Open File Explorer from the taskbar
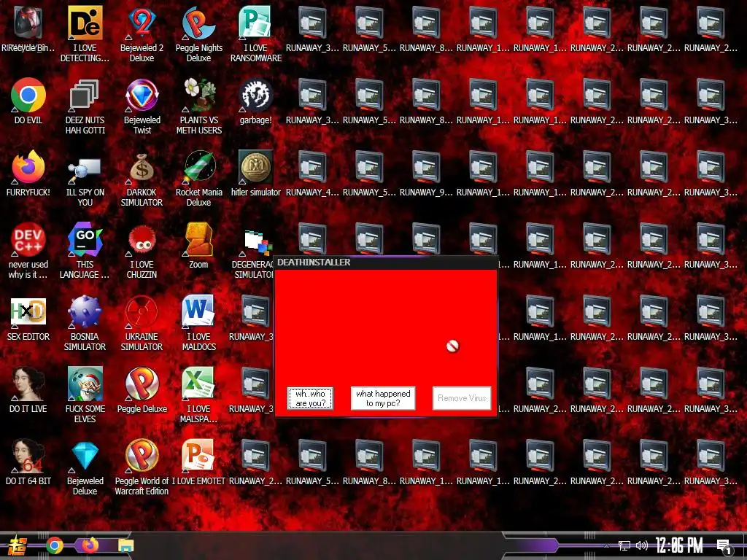Image resolution: width=747 pixels, height=560 pixels. [126, 545]
